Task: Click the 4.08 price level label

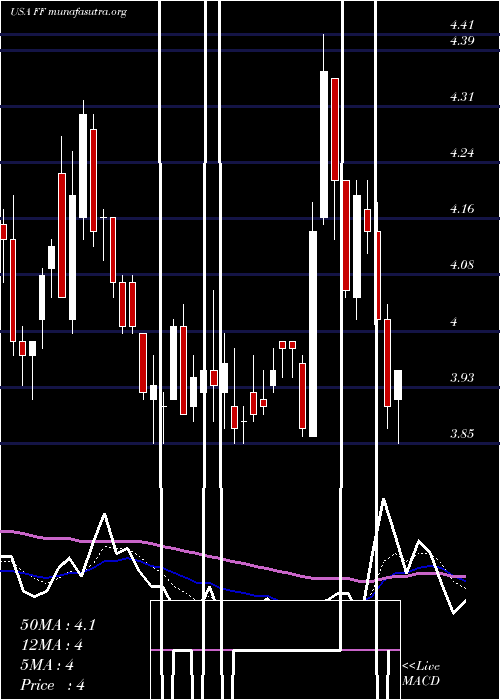Action: 462,265
